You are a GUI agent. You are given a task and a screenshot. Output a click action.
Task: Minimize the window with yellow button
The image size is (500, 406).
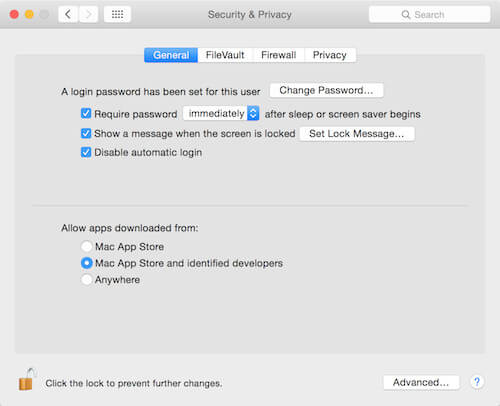tap(29, 14)
